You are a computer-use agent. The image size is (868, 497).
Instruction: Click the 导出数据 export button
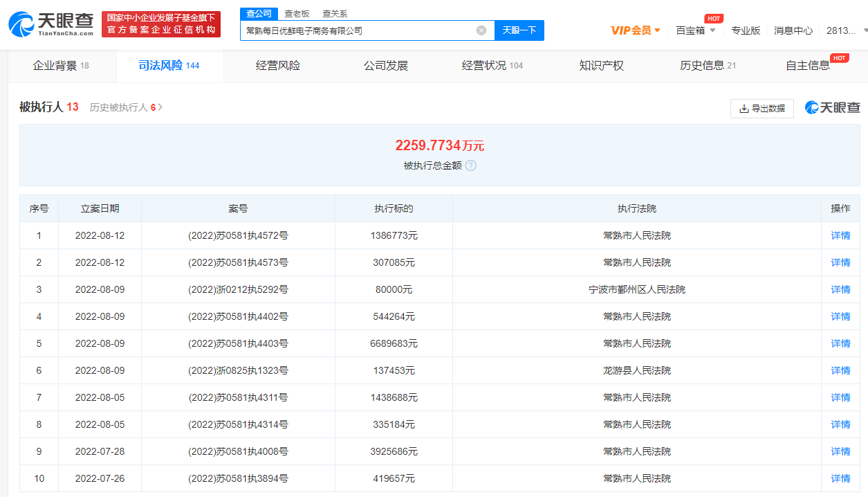[x=762, y=109]
